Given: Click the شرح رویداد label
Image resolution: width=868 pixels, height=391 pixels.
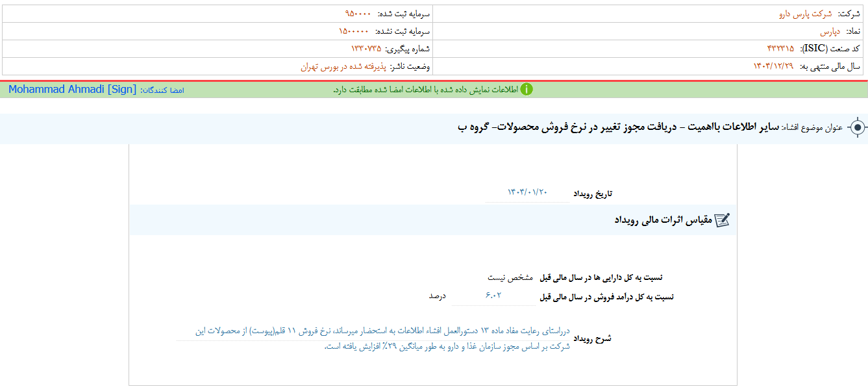Looking at the screenshot, I should tap(594, 338).
